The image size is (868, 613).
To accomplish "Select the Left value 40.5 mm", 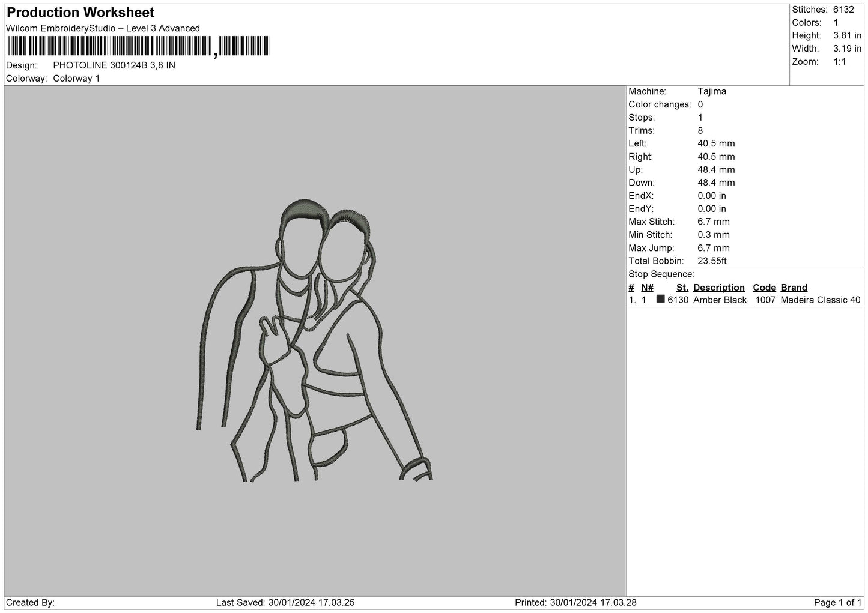I will (x=716, y=143).
